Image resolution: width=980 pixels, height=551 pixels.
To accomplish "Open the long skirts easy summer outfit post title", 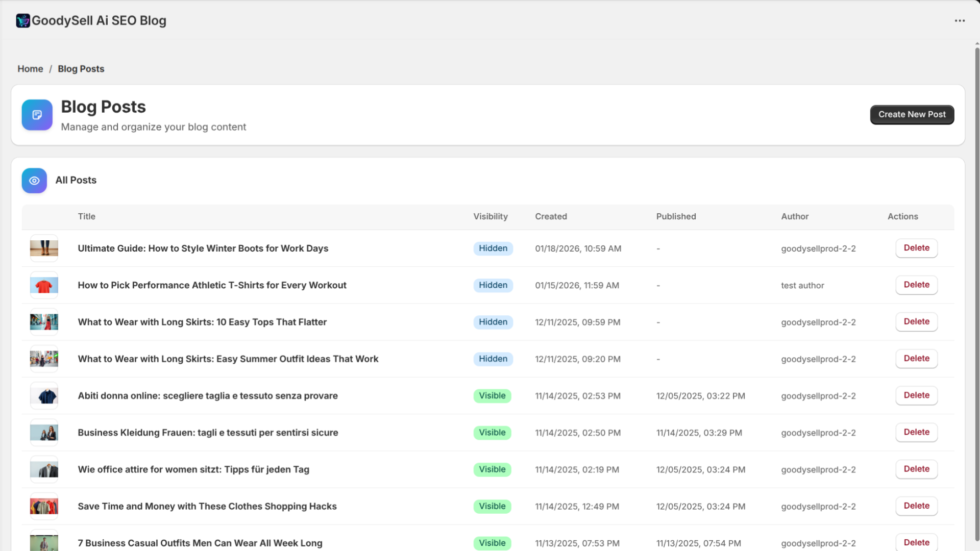I will pos(228,359).
